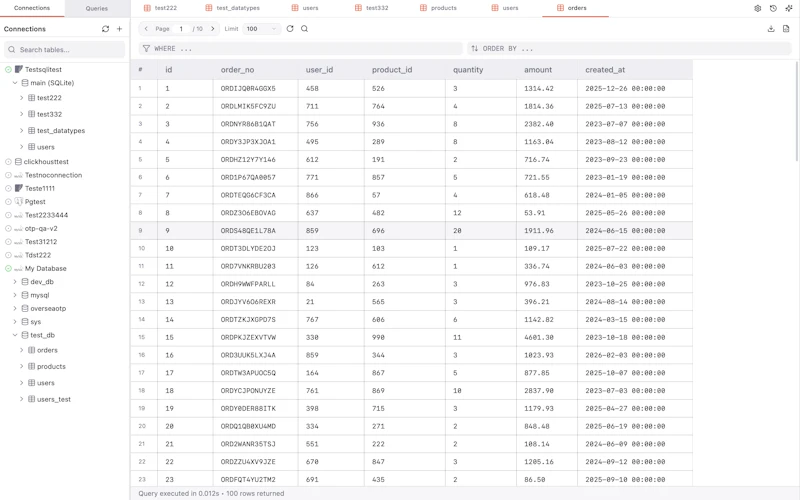Click the product_id column header

(x=405, y=69)
